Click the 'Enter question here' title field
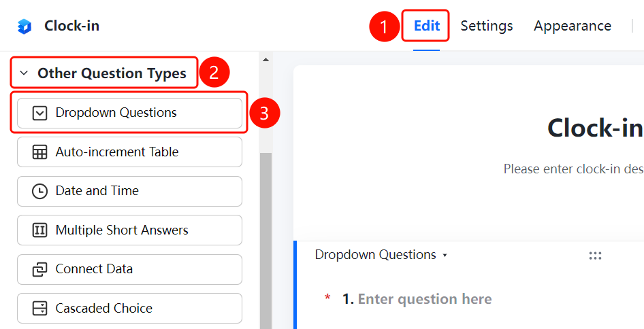 point(425,299)
